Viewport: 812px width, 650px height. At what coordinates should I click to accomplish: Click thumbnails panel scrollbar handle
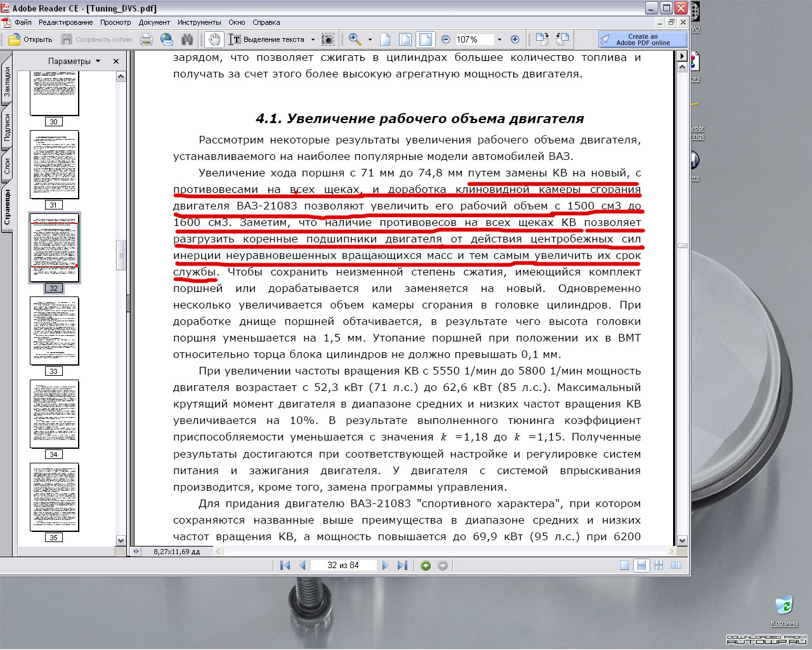click(x=121, y=255)
